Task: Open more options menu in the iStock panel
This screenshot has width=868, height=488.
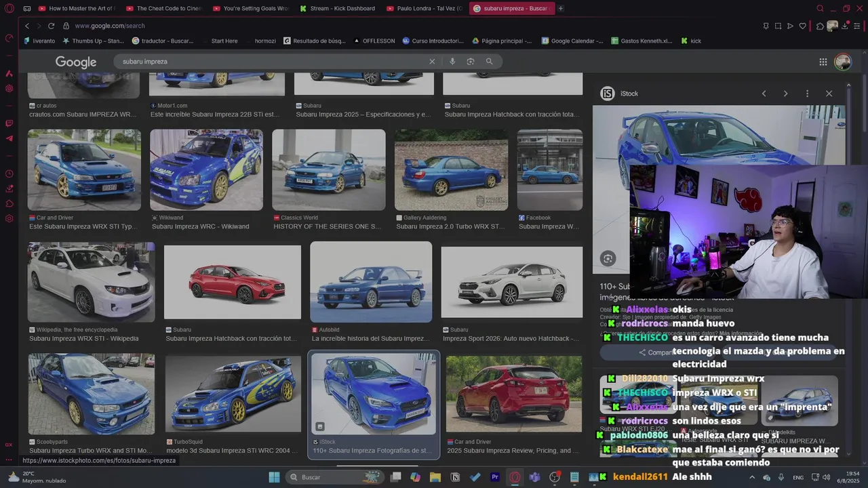Action: (807, 94)
